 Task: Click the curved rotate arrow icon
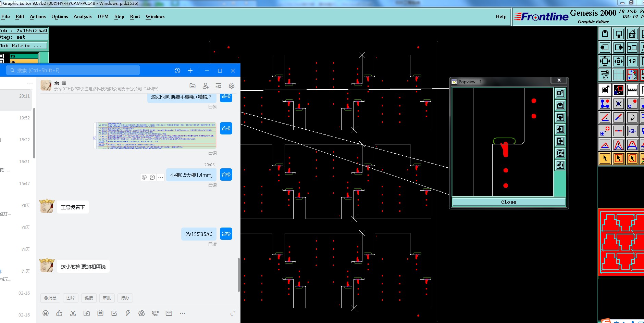tap(632, 117)
